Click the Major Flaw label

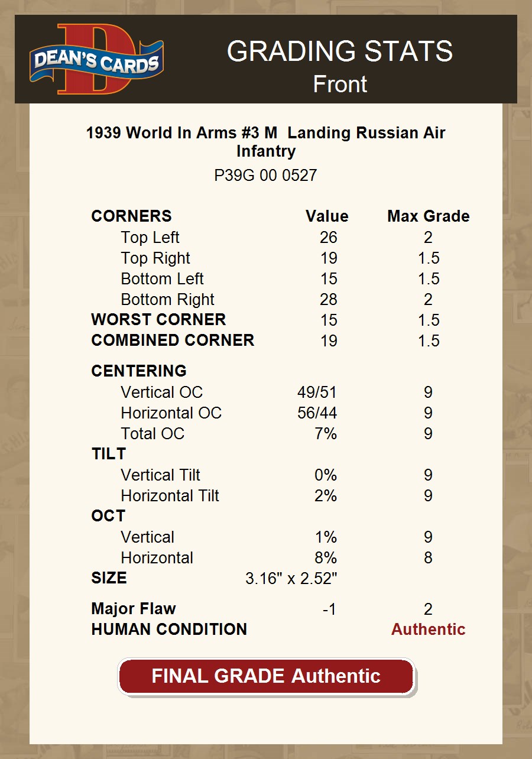click(134, 609)
